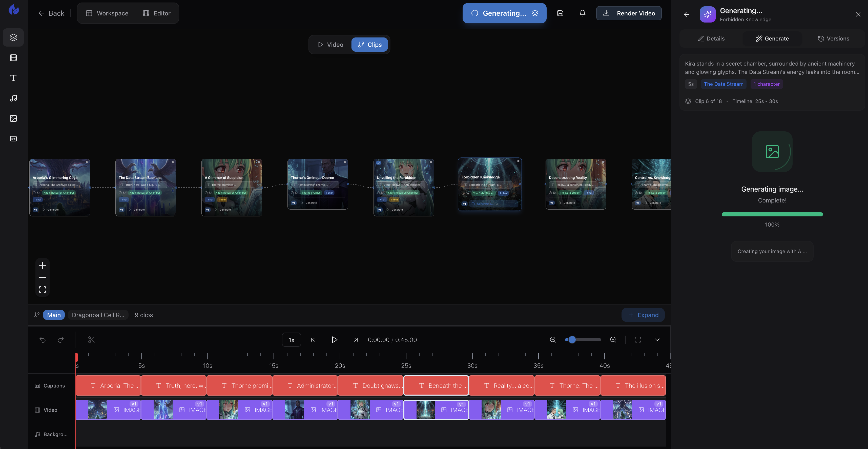Open the Details tab
Screen dimensions: 868x449
coord(711,38)
